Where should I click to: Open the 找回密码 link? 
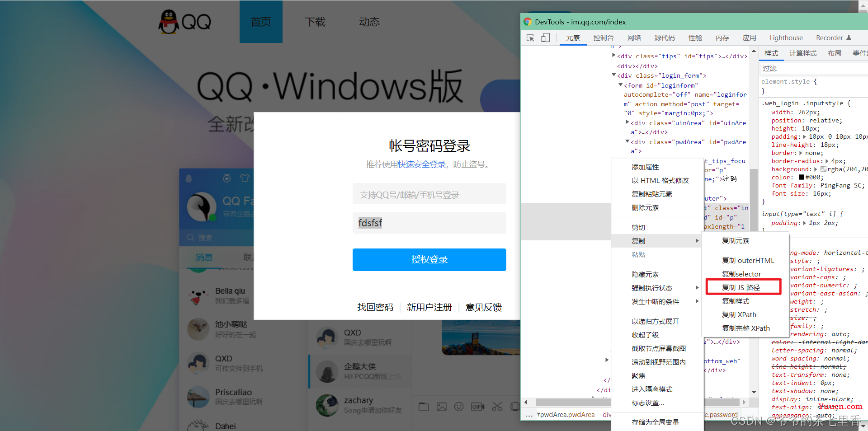tap(375, 307)
